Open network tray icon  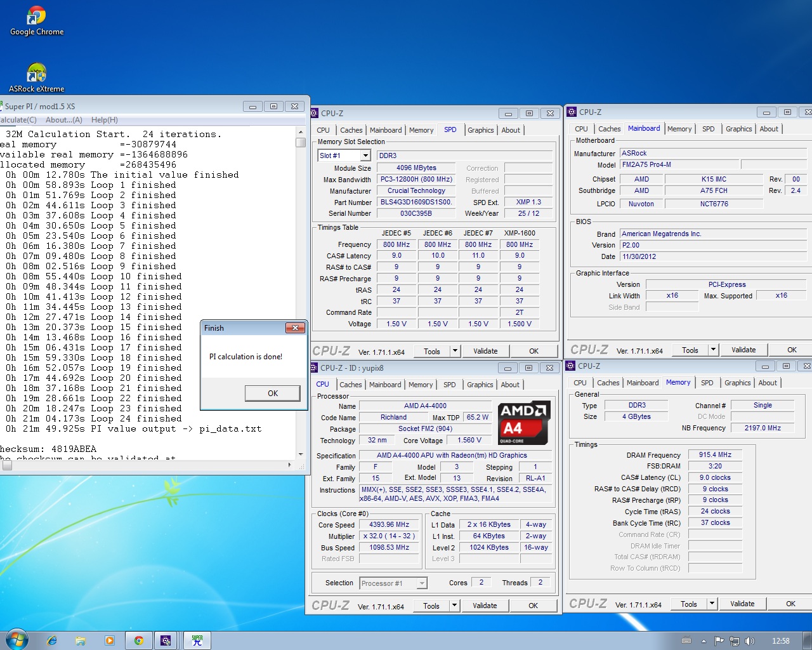(735, 641)
